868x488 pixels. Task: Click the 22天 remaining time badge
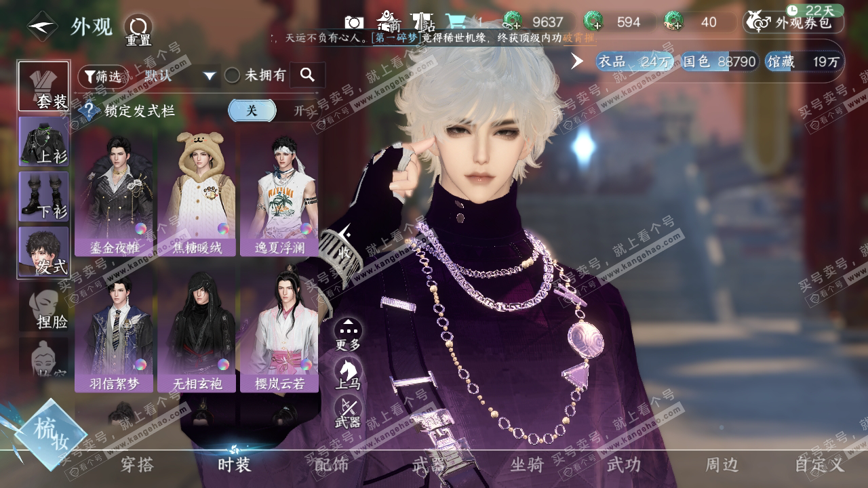coord(814,10)
